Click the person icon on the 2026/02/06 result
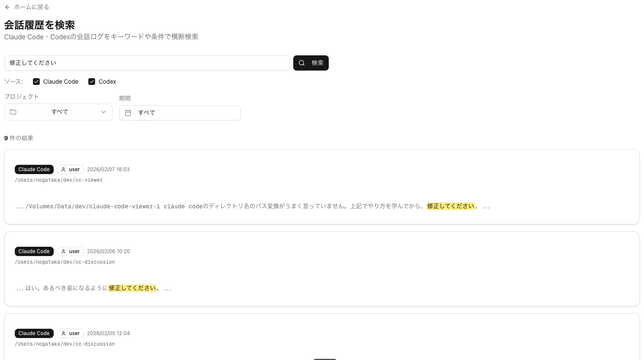Image resolution: width=644 pixels, height=360 pixels. point(63,251)
